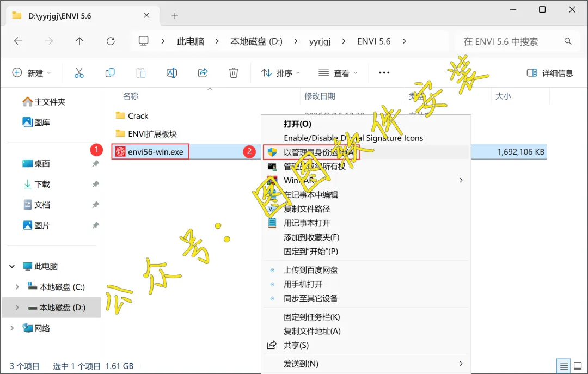Click the PC monitor icon in address bar
Viewport: 588px width, 374px height.
point(144,41)
